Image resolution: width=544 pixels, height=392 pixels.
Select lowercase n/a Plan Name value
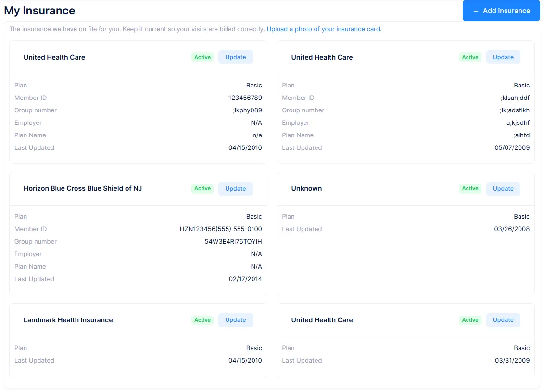[257, 135]
